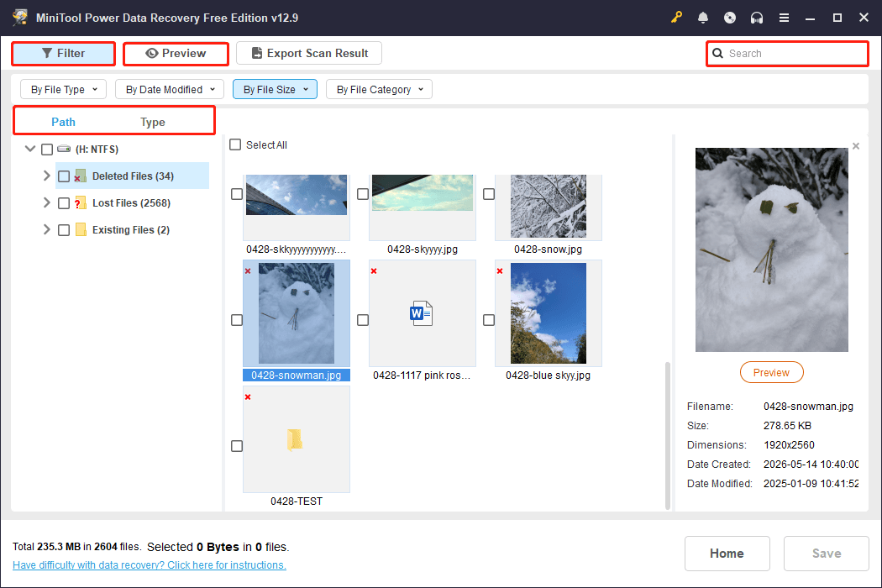Expand the Lost Files node

(47, 202)
